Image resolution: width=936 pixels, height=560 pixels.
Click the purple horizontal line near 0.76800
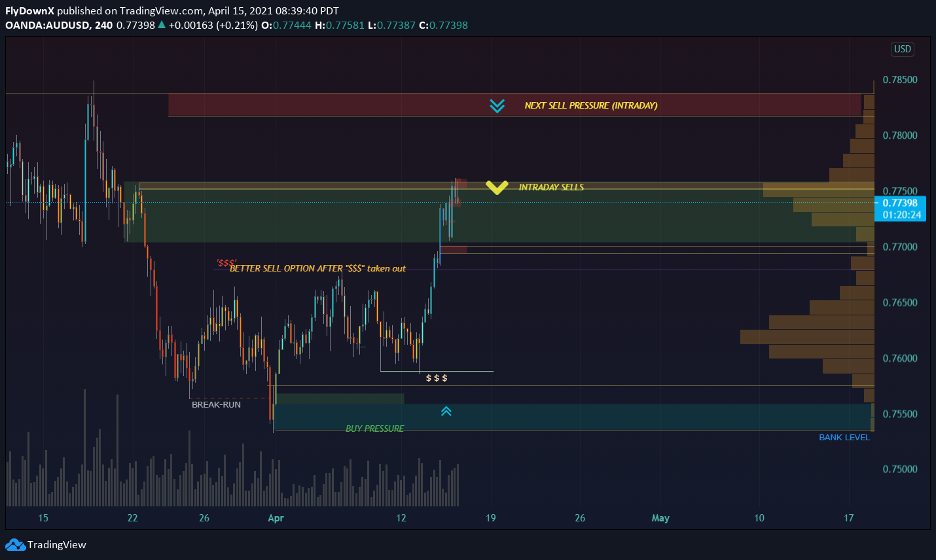click(x=543, y=270)
